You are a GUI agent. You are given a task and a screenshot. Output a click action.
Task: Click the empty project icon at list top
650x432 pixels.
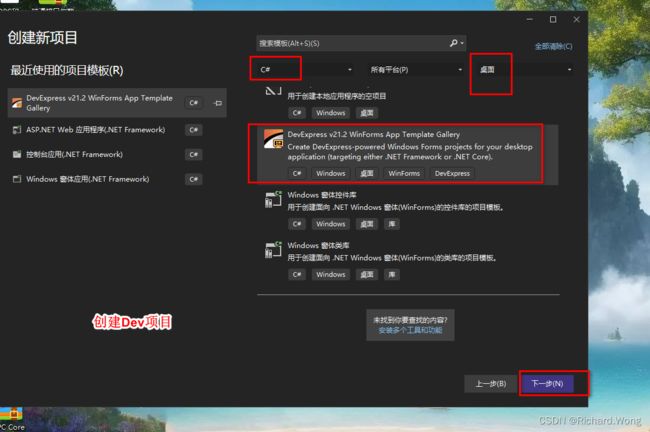[273, 91]
